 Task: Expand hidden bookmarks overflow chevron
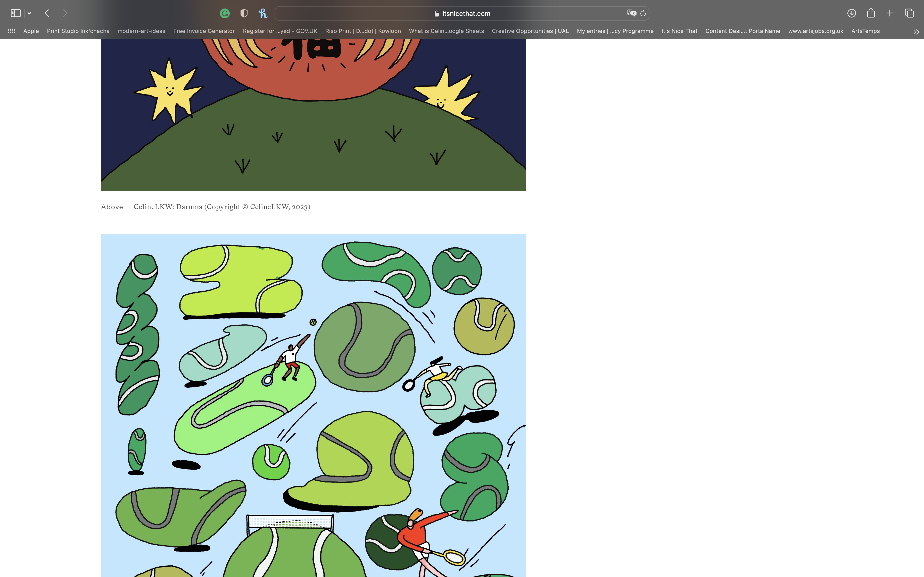point(916,32)
